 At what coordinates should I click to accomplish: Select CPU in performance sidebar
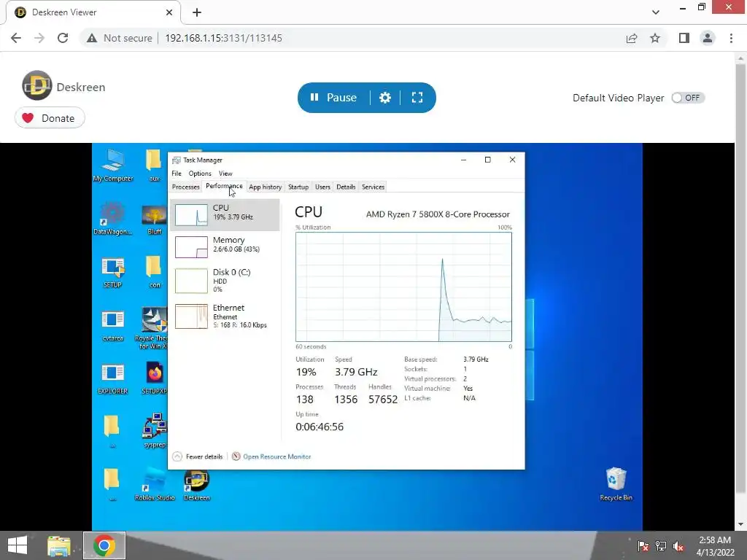[225, 215]
